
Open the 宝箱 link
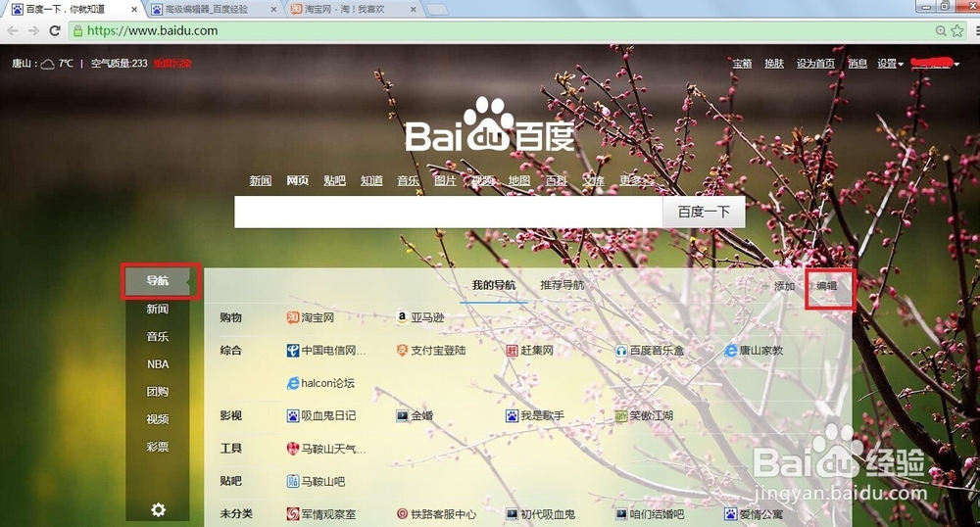(x=742, y=63)
